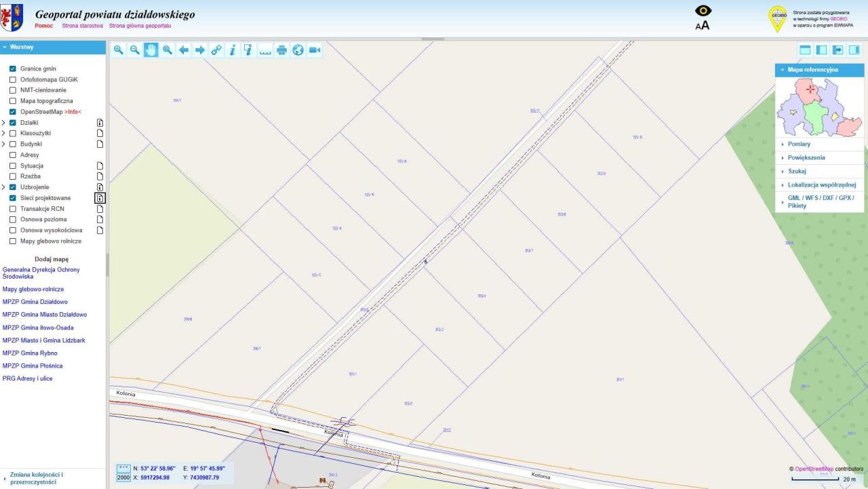Enable the NMT-cieniowanie layer
This screenshot has height=489, width=868.
click(x=13, y=90)
